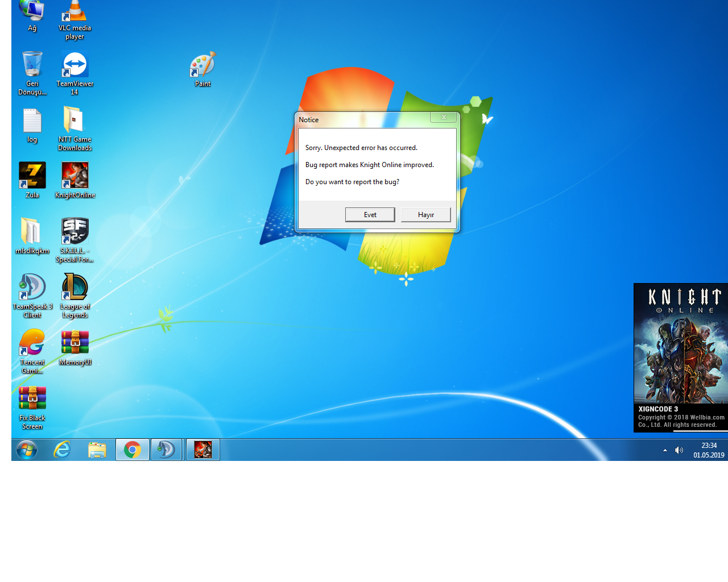Click the Notice dialog title text
728x582 pixels.
click(309, 120)
